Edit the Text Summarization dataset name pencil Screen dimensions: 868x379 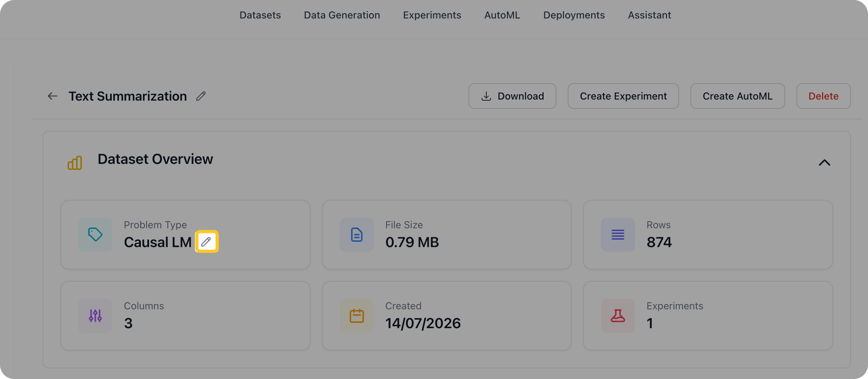tap(201, 96)
